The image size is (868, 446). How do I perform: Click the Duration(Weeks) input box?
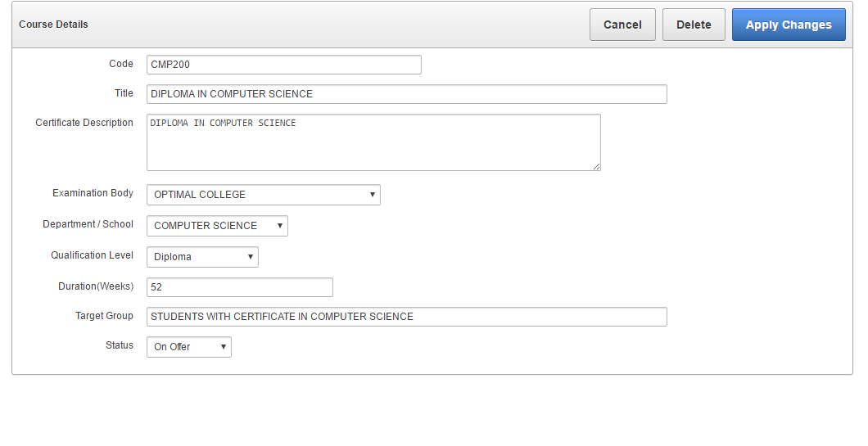(239, 287)
